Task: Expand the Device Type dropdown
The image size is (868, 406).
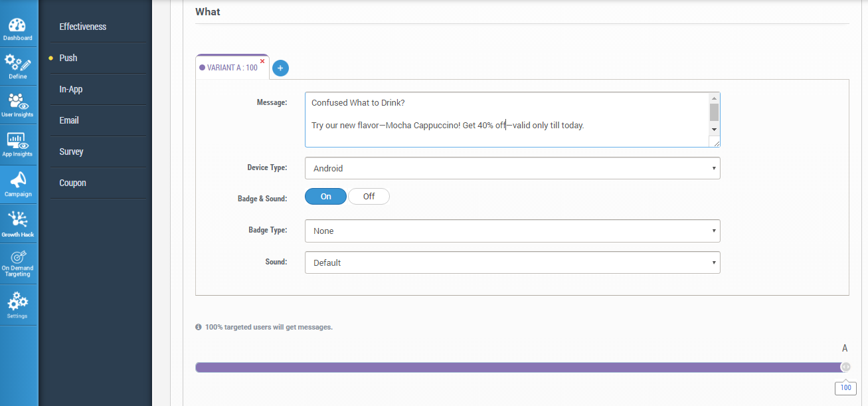Action: tap(512, 168)
